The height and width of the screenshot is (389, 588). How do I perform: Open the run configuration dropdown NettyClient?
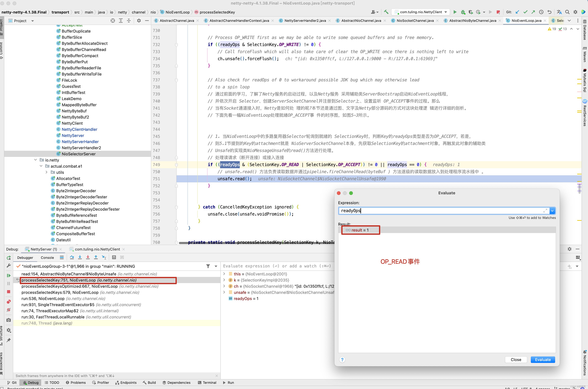coord(421,12)
